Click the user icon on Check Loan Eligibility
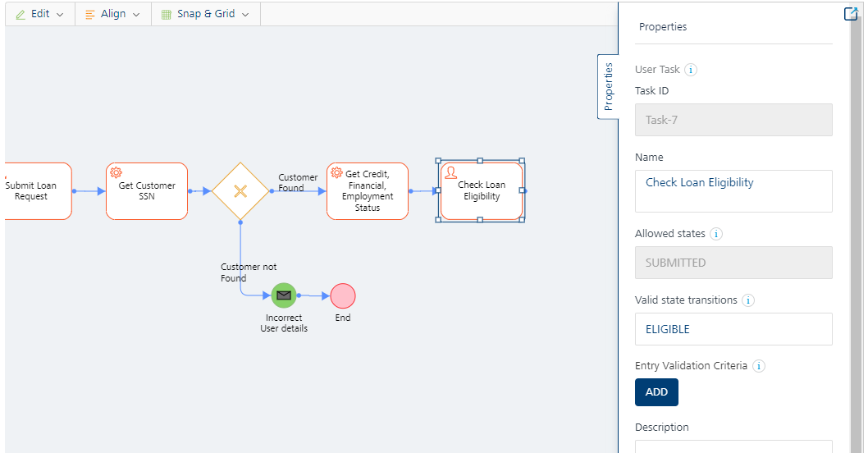 (450, 172)
